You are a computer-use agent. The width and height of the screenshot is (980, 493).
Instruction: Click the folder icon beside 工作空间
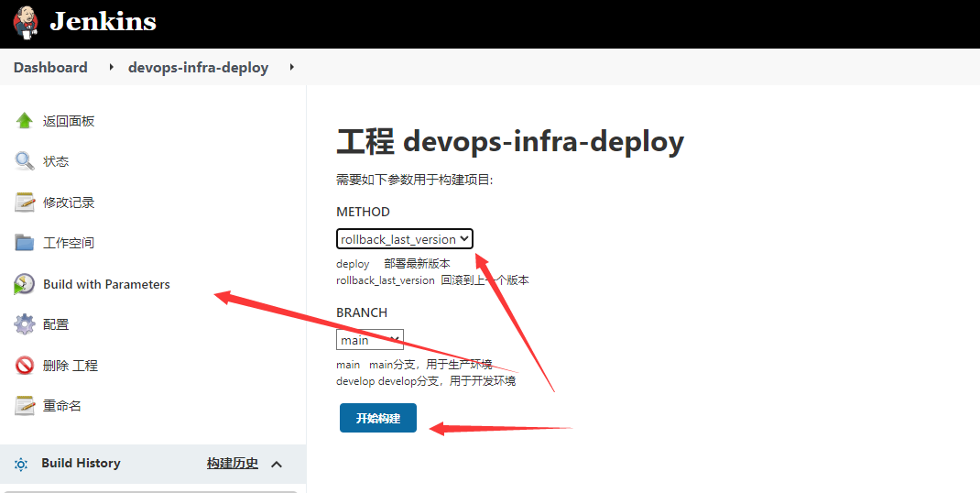pyautogui.click(x=25, y=243)
